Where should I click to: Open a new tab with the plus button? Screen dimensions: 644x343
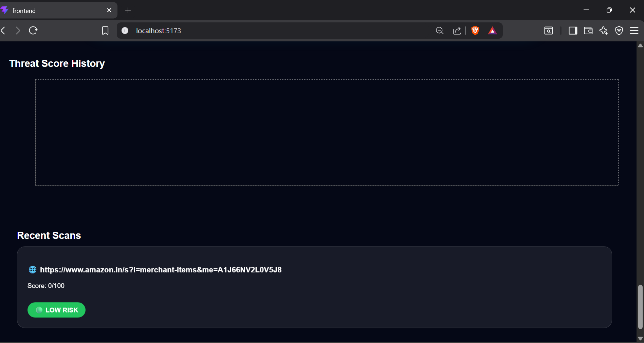pos(128,11)
